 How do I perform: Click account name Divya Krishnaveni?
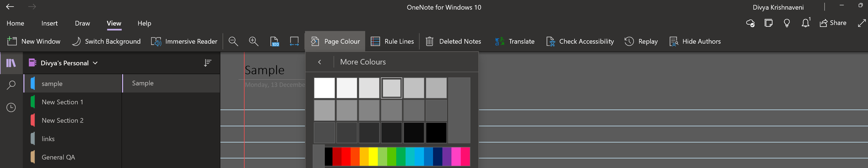point(778,7)
